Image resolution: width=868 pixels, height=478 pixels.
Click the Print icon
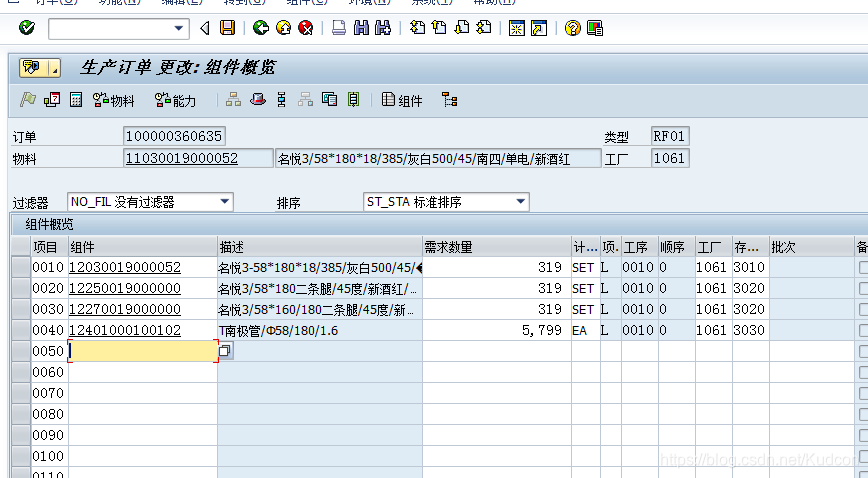[339, 28]
